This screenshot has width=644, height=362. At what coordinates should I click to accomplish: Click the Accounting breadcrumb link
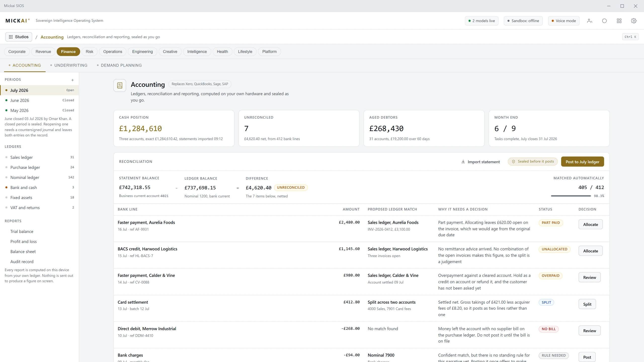point(52,37)
